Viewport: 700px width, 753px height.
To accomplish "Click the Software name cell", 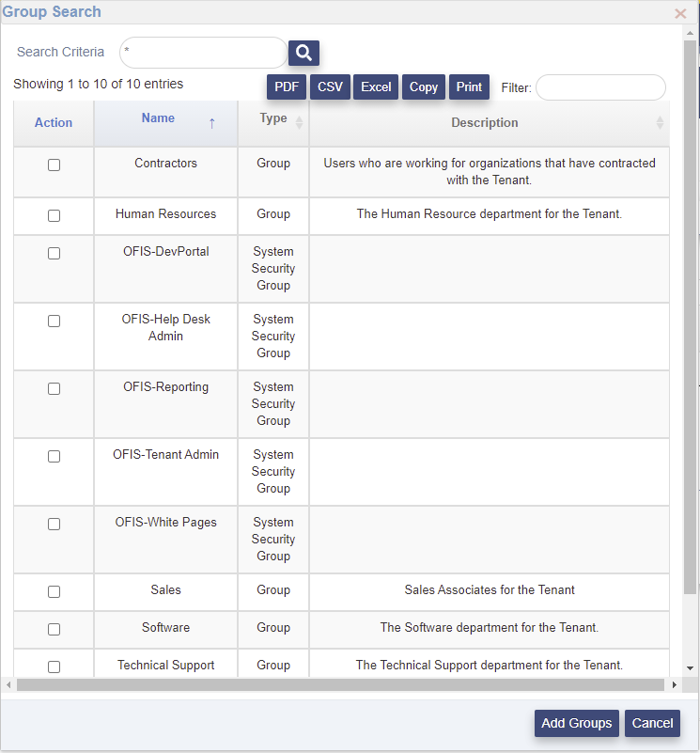I will pyautogui.click(x=165, y=628).
